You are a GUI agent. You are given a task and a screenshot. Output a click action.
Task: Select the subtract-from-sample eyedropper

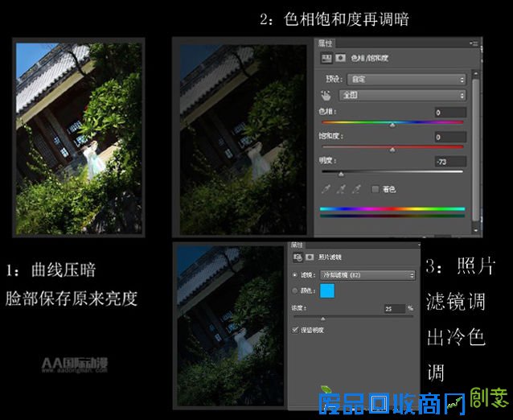[356, 189]
